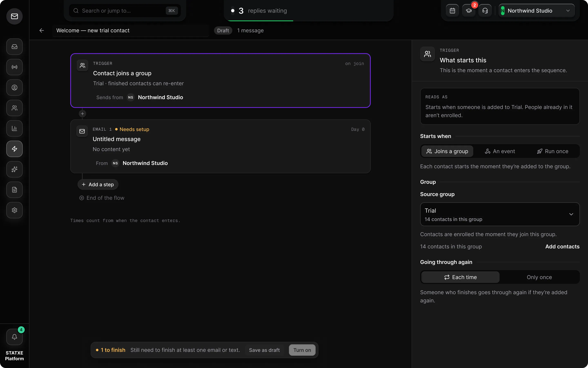The width and height of the screenshot is (588, 368).
Task: Choose Only once for going through again
Action: coord(539,277)
